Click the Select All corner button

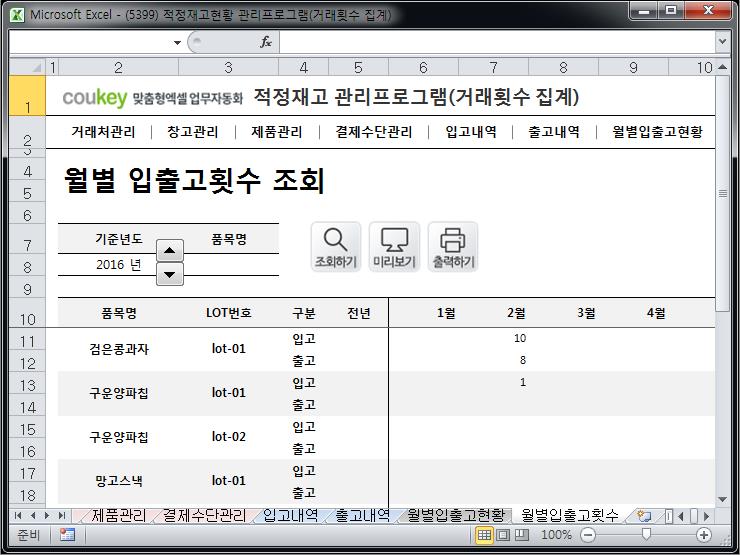click(27, 67)
